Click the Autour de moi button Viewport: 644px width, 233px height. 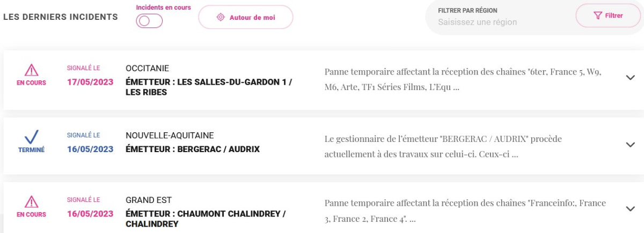(x=246, y=17)
